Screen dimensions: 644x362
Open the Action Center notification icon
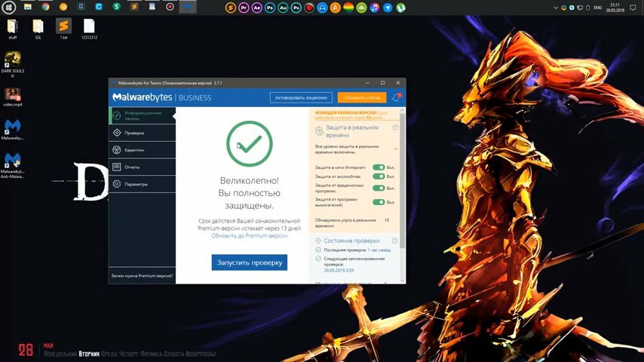pos(633,8)
